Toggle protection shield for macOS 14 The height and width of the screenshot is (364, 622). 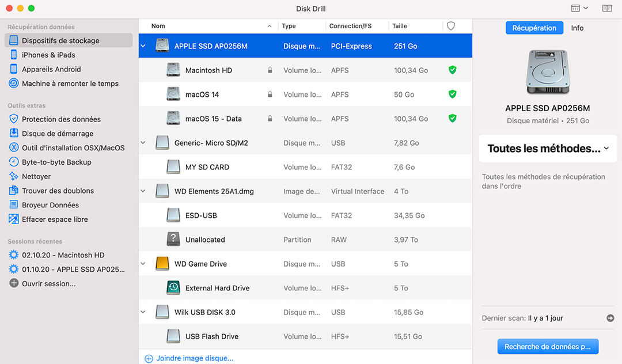(x=452, y=94)
